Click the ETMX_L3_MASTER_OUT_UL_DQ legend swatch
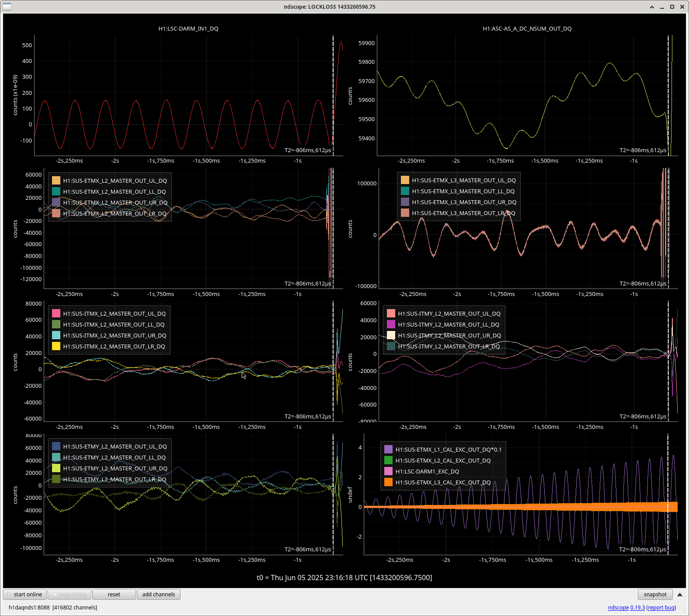689x616 pixels. point(405,180)
